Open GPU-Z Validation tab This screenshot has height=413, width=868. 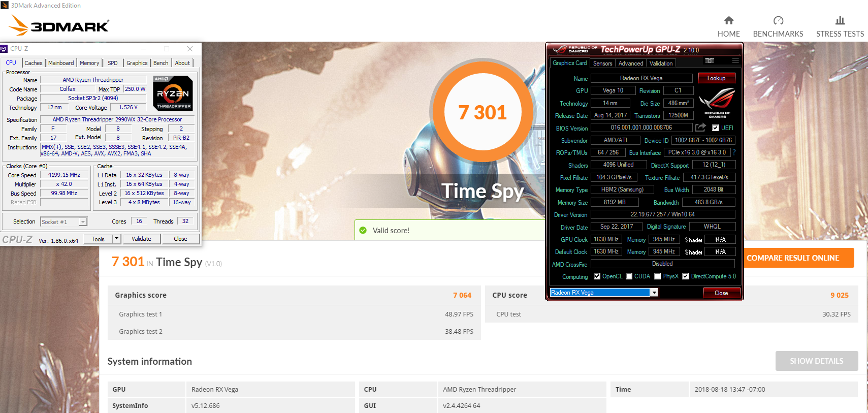[661, 63]
